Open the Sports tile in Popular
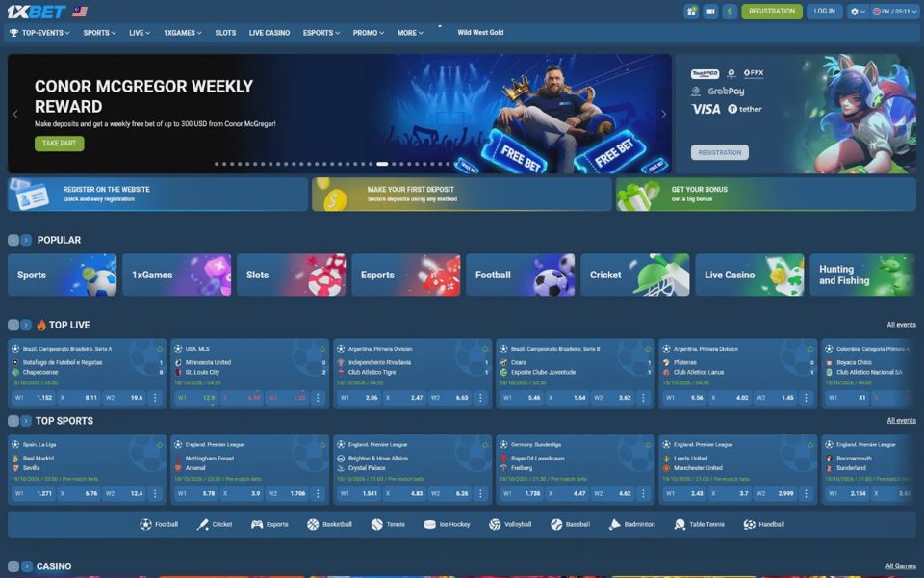The width and height of the screenshot is (924, 578). pyautogui.click(x=62, y=275)
